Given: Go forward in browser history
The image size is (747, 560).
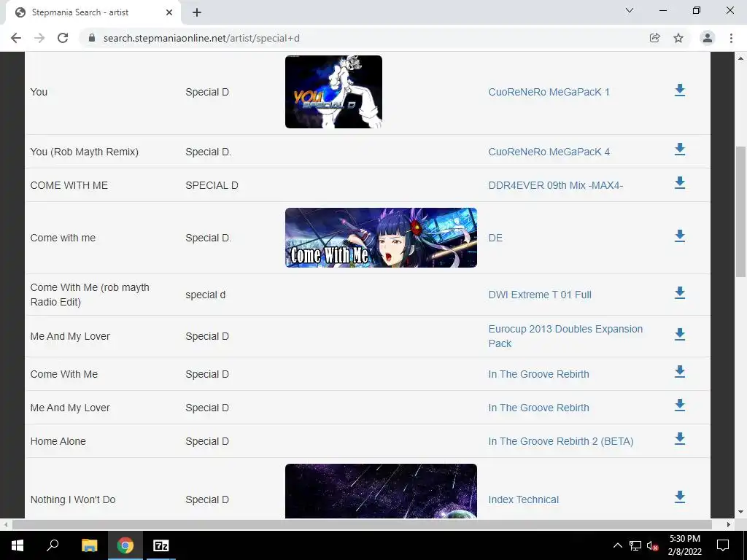Looking at the screenshot, I should (39, 38).
